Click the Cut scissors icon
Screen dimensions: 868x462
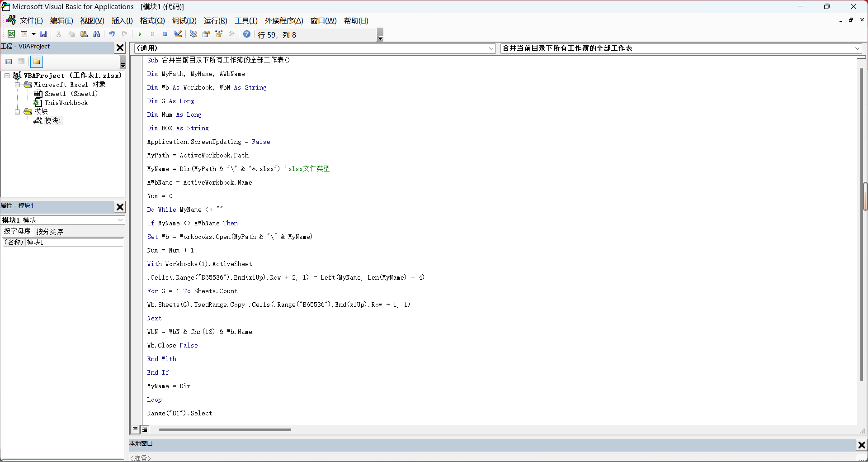[x=58, y=34]
